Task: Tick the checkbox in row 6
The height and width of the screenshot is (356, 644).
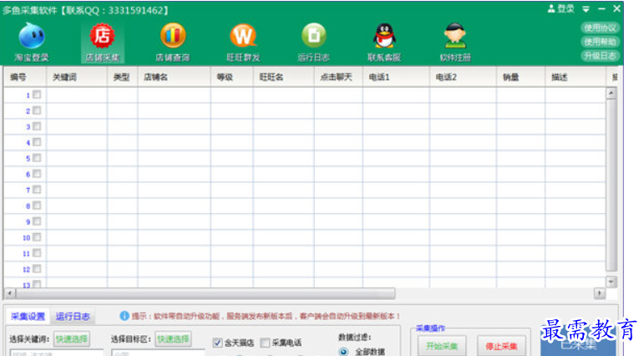Action: click(x=37, y=174)
